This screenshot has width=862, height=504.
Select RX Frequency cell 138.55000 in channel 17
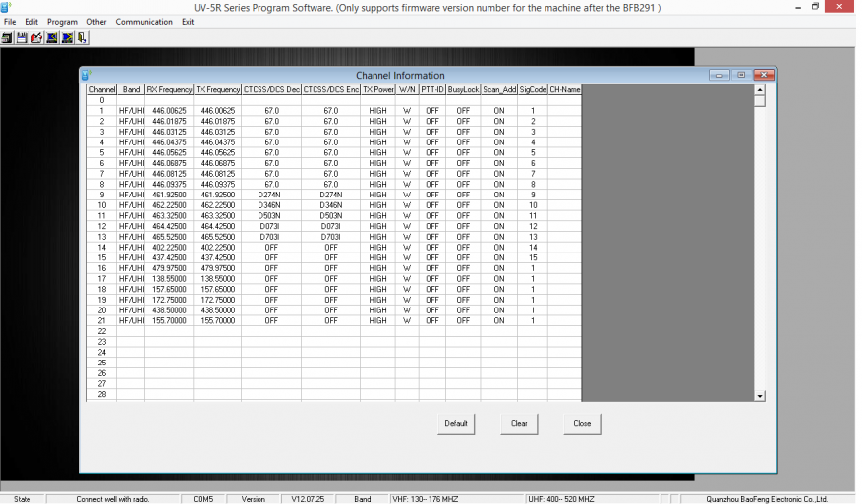pyautogui.click(x=169, y=279)
